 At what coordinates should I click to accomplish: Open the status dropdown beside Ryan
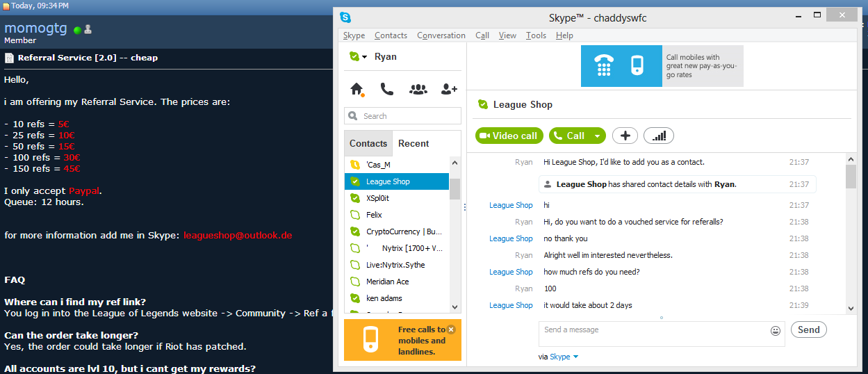(x=364, y=57)
